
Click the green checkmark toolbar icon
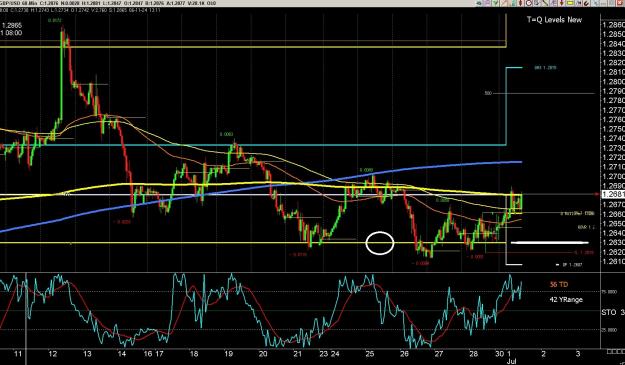[x=495, y=3]
